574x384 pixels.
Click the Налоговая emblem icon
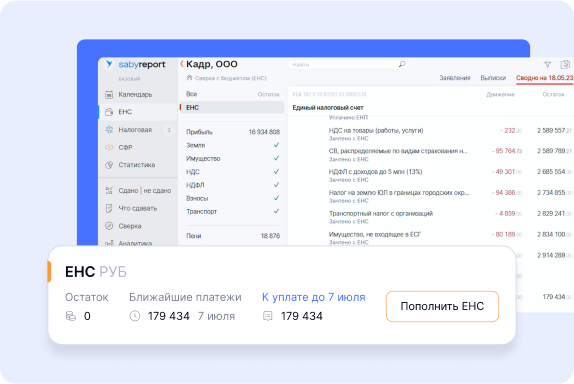109,130
